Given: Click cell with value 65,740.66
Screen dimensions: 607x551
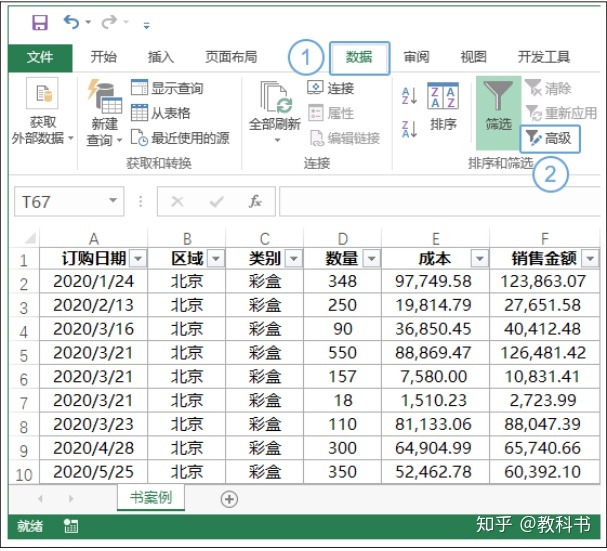Looking at the screenshot, I should pyautogui.click(x=545, y=448).
